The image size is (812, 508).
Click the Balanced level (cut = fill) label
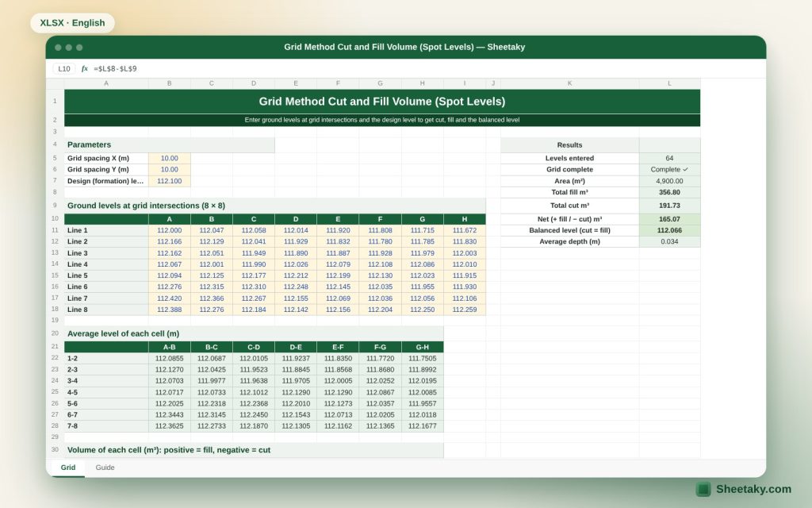[x=569, y=230]
